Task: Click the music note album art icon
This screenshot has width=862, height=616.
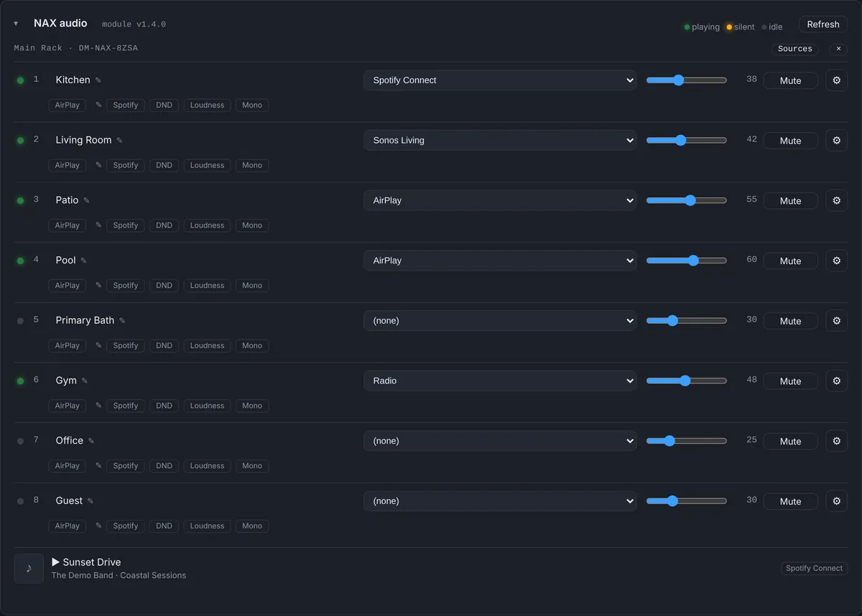Action: [29, 569]
